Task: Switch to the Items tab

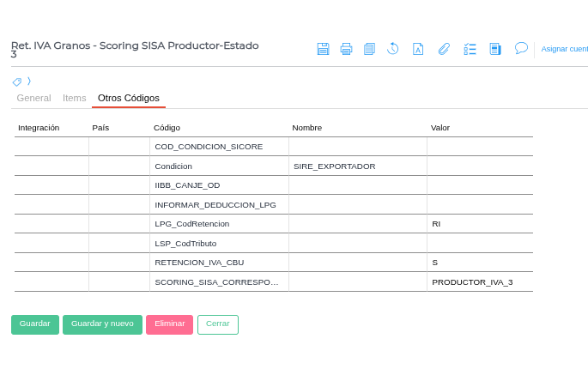Action: [x=75, y=98]
